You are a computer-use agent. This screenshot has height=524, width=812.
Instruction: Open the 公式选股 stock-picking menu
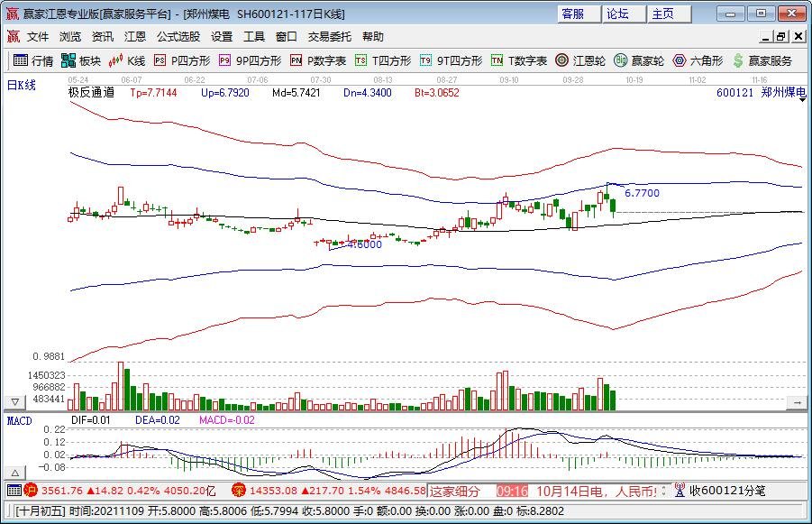[177, 36]
